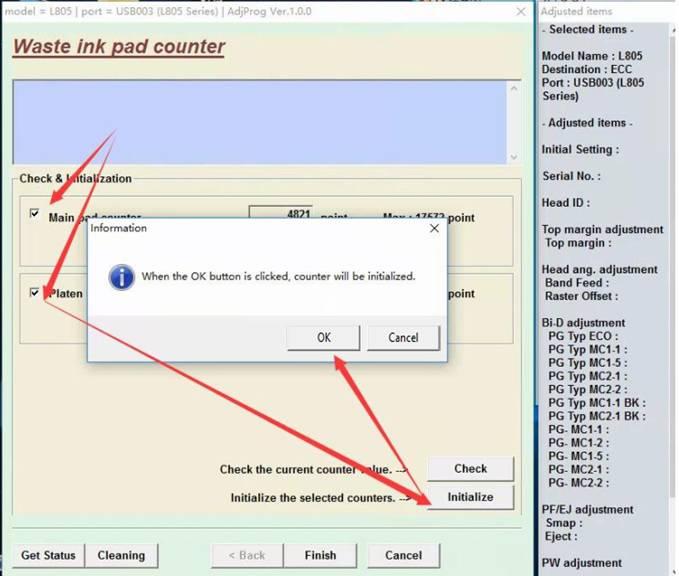Click 'PG- MC1-5 :' item
The height and width of the screenshot is (576, 679).
(x=579, y=456)
